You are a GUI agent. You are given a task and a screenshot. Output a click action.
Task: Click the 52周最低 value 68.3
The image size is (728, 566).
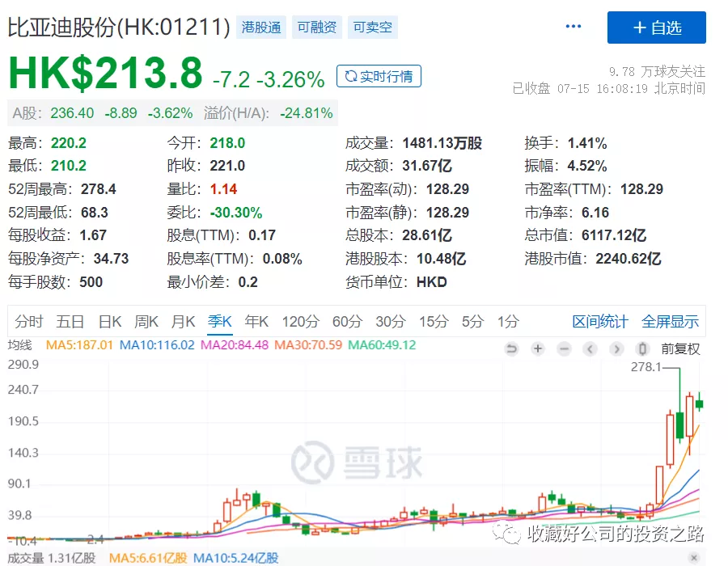point(95,213)
